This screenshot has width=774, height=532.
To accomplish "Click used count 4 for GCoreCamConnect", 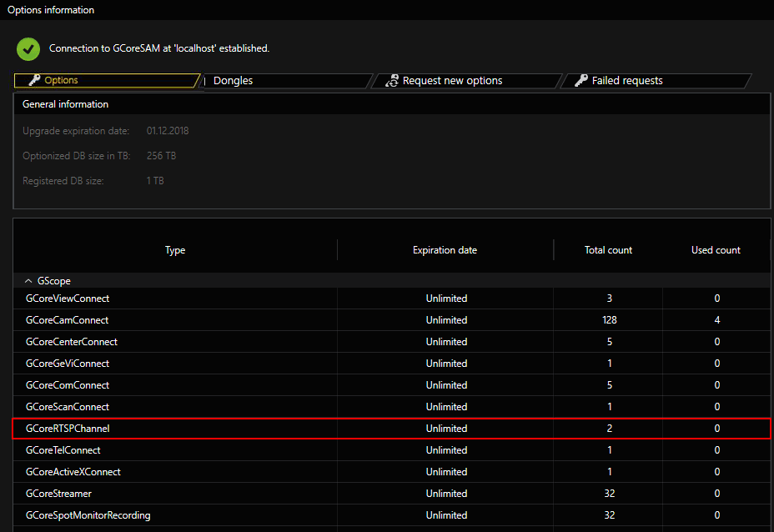I will [716, 320].
